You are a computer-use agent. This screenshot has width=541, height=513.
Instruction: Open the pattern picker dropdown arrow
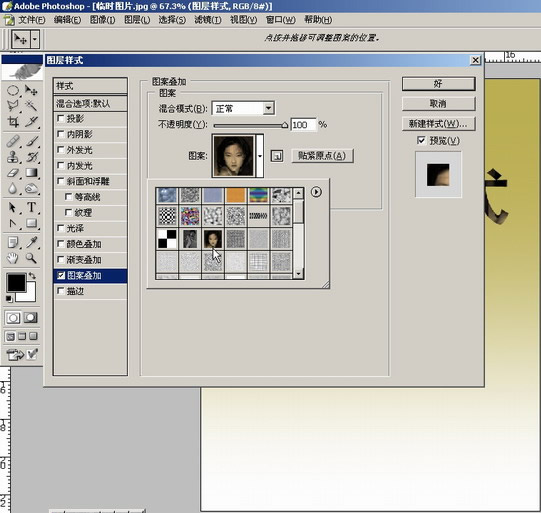pos(260,156)
